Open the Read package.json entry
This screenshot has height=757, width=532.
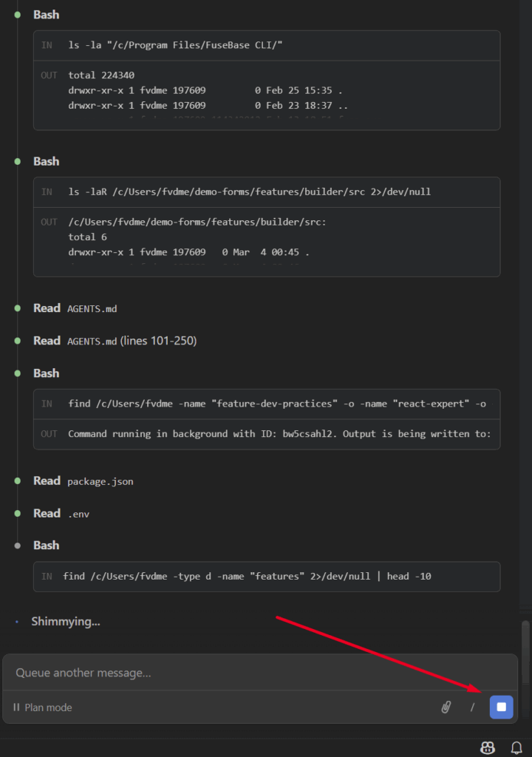pos(83,481)
